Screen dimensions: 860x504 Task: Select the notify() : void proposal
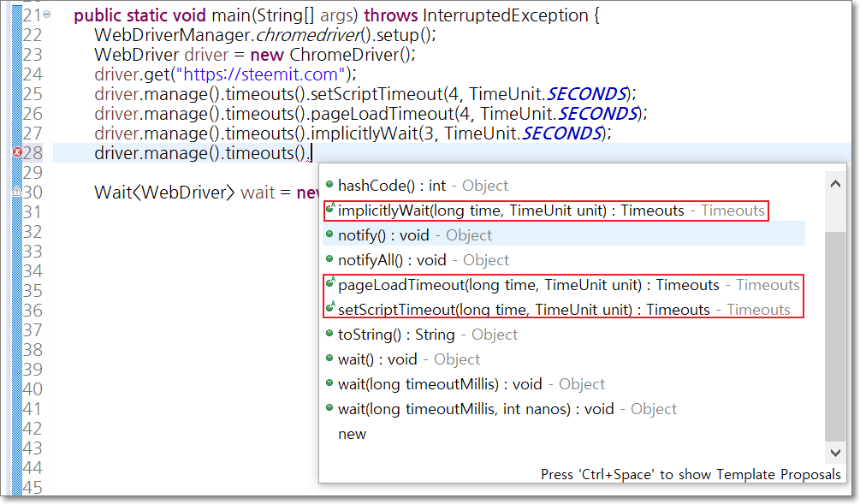pyautogui.click(x=565, y=235)
